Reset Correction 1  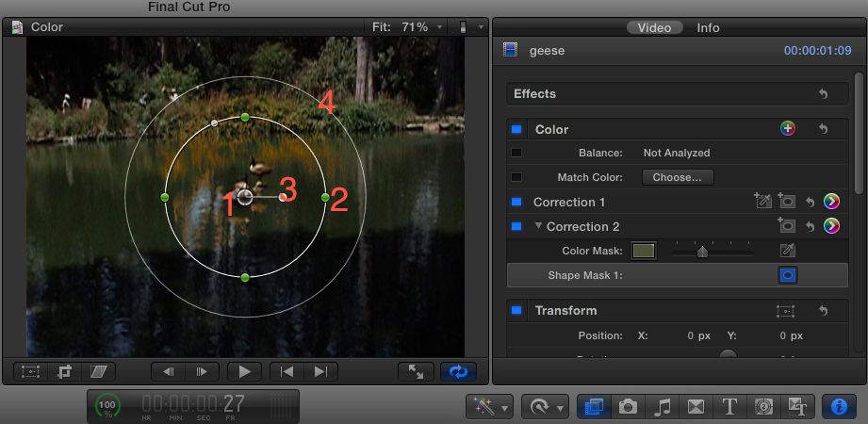(x=810, y=203)
